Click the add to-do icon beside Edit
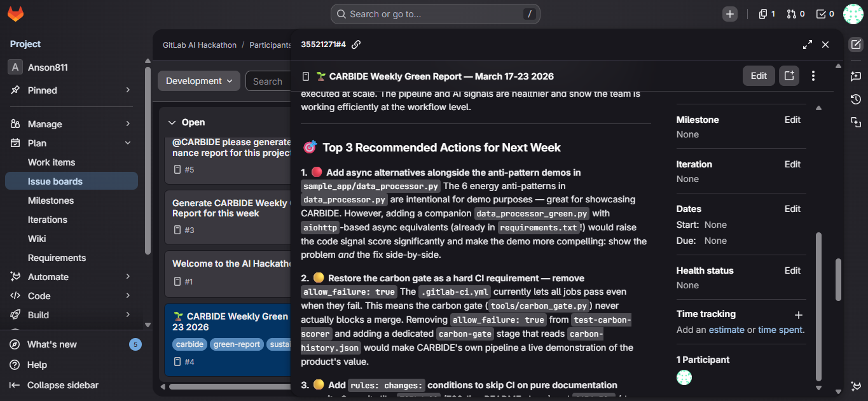The image size is (868, 401). 789,76
